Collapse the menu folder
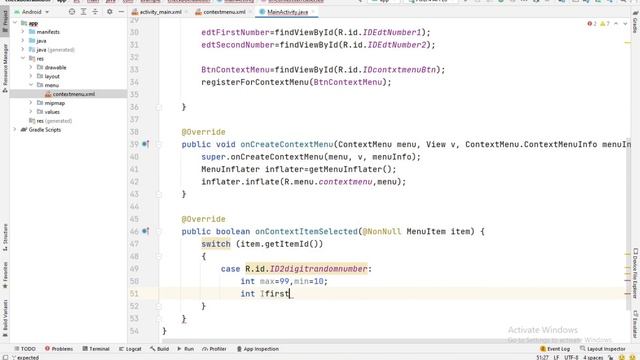This screenshot has height=360, width=640. click(31, 85)
